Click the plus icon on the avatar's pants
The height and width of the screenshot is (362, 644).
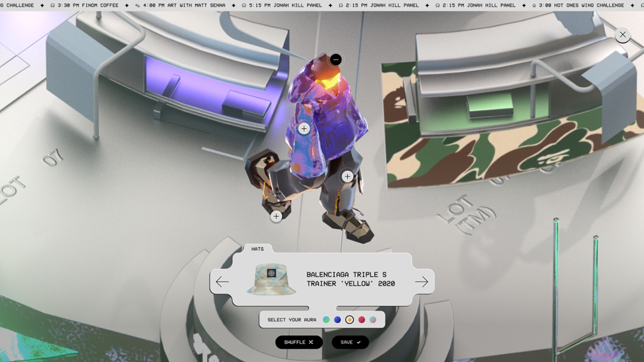(x=348, y=176)
